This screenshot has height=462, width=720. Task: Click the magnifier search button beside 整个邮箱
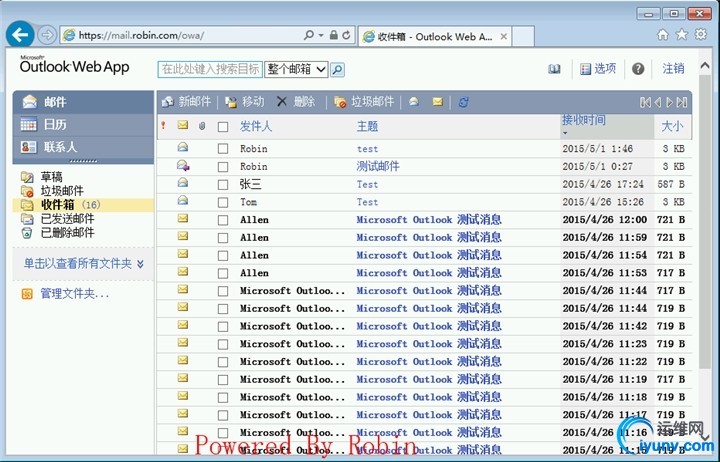click(x=337, y=70)
